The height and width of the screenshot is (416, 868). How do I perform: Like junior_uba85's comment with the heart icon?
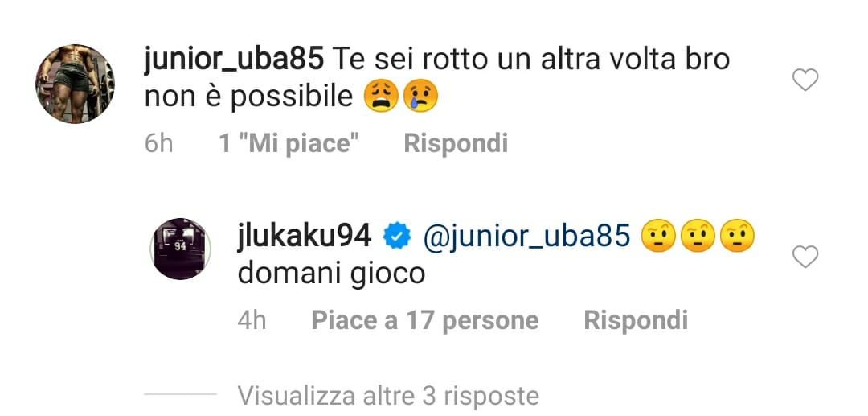805,81
